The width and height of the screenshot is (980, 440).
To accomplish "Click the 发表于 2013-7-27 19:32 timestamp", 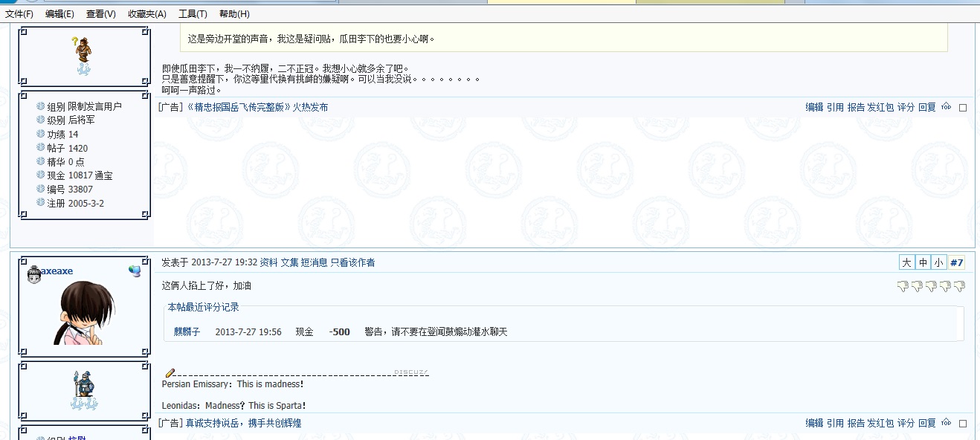I will (x=210, y=262).
